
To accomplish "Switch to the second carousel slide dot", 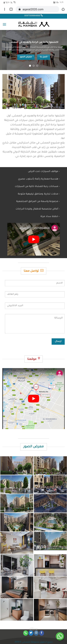I will pos(33,66).
